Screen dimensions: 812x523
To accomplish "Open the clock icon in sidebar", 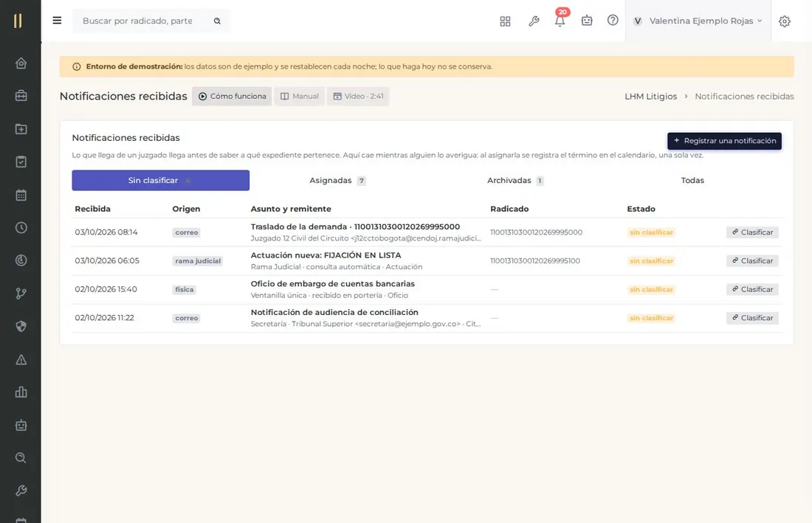I will (x=21, y=228).
